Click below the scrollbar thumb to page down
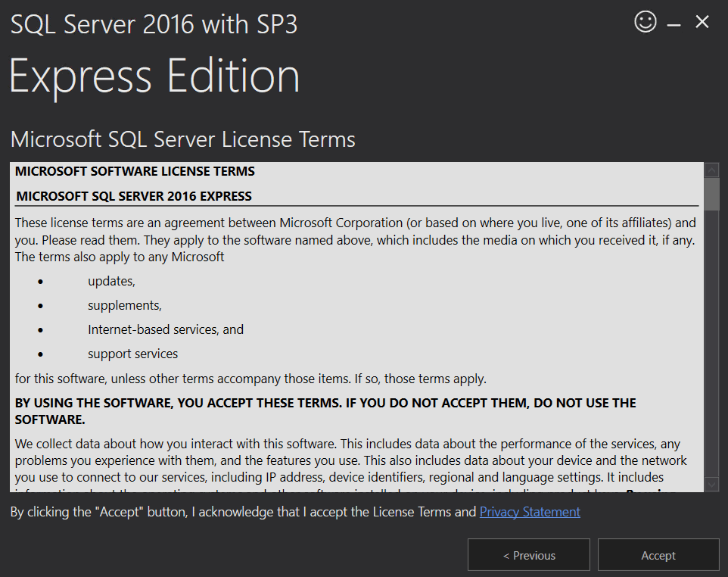The image size is (728, 577). tap(711, 341)
